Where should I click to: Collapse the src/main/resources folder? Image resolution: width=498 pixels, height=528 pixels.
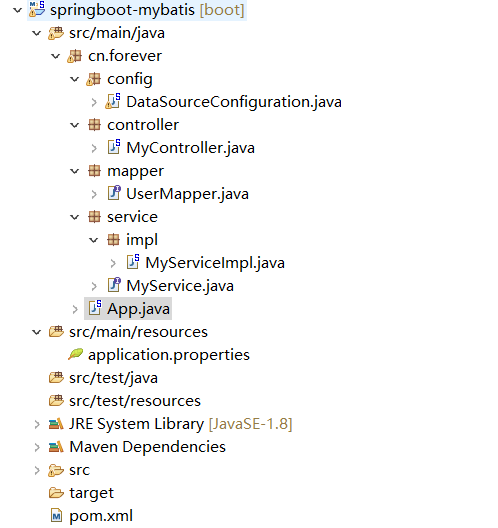click(x=36, y=332)
